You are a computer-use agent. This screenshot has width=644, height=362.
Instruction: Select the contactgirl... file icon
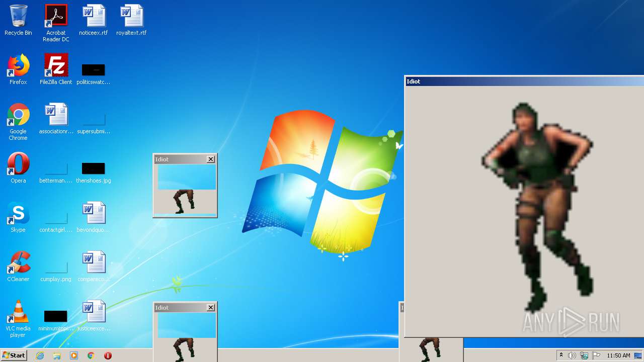[x=56, y=222]
